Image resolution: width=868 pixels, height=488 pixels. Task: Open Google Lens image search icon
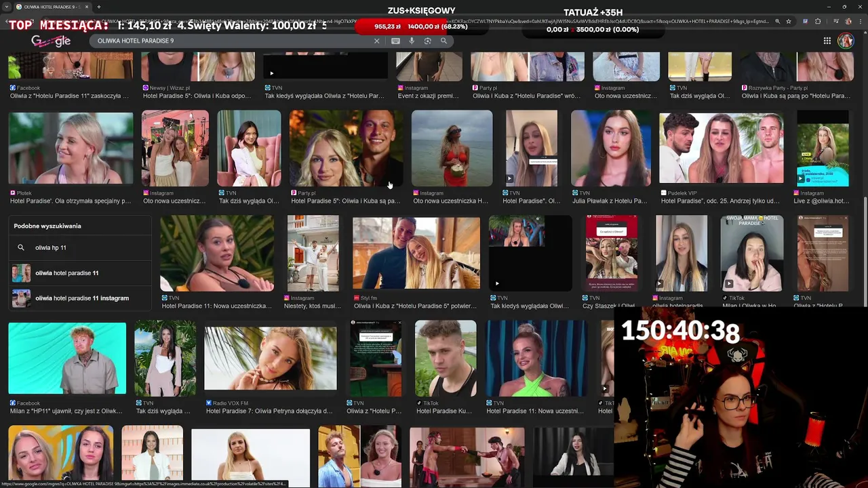coord(427,41)
